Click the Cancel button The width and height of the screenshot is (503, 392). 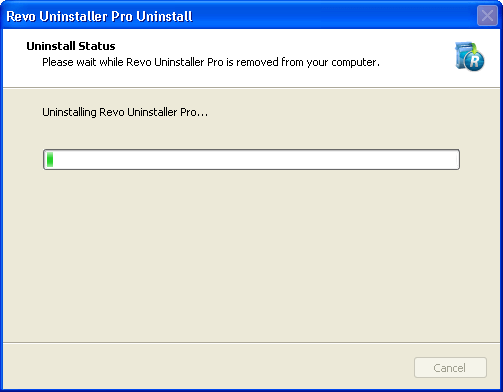450,368
